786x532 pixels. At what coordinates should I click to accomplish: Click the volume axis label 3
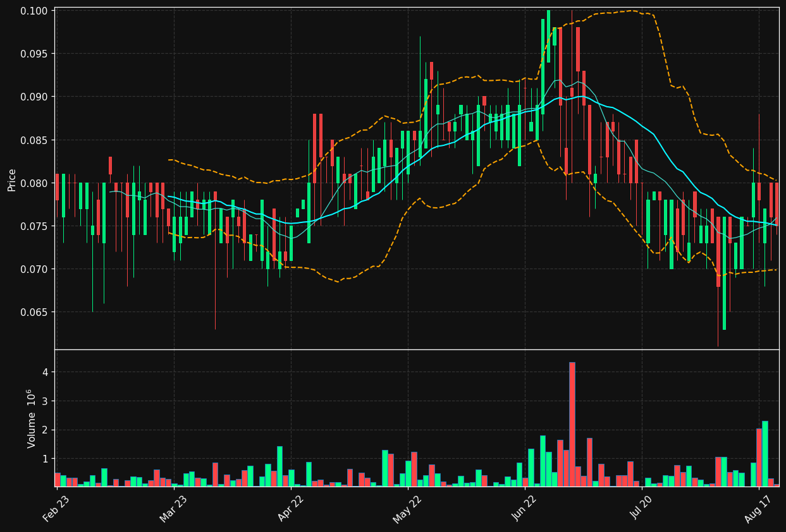pyautogui.click(x=45, y=401)
